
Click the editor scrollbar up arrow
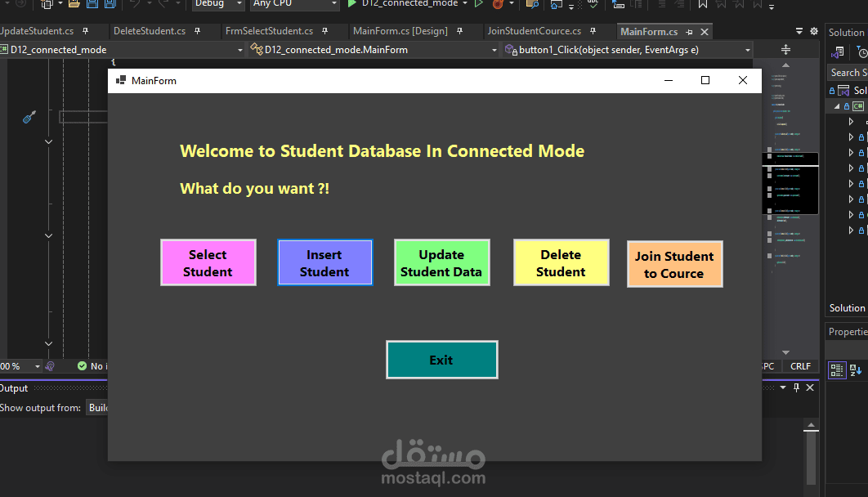[785, 65]
